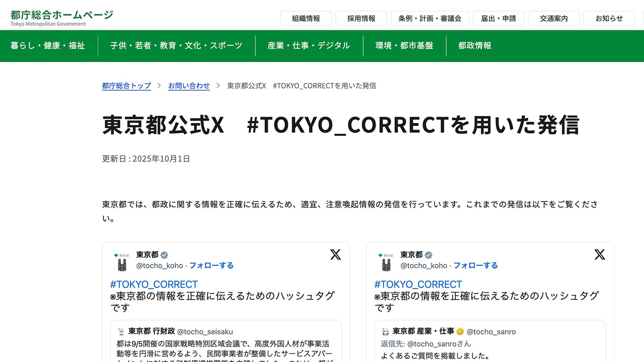Image resolution: width=644 pixels, height=362 pixels.
Task: Click the X logo on the left embedded post
Action: click(x=335, y=254)
